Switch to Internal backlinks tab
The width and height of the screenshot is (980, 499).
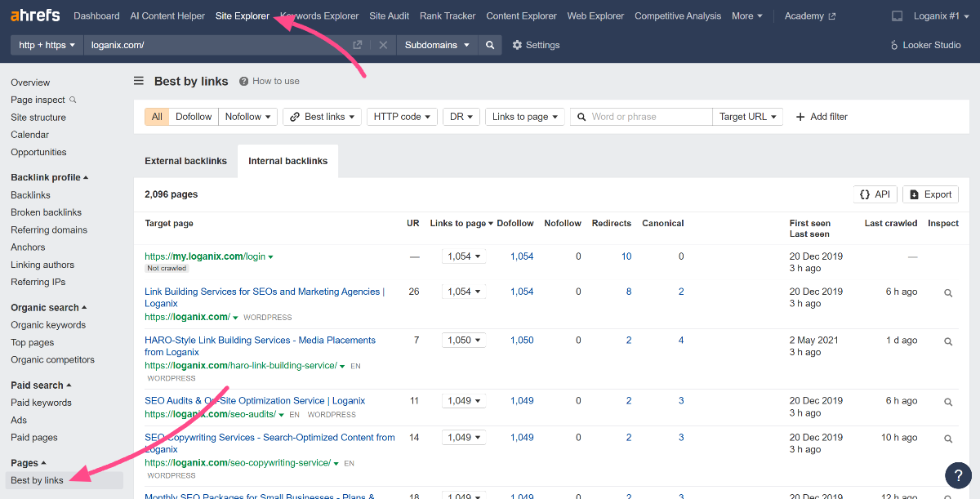click(x=288, y=161)
